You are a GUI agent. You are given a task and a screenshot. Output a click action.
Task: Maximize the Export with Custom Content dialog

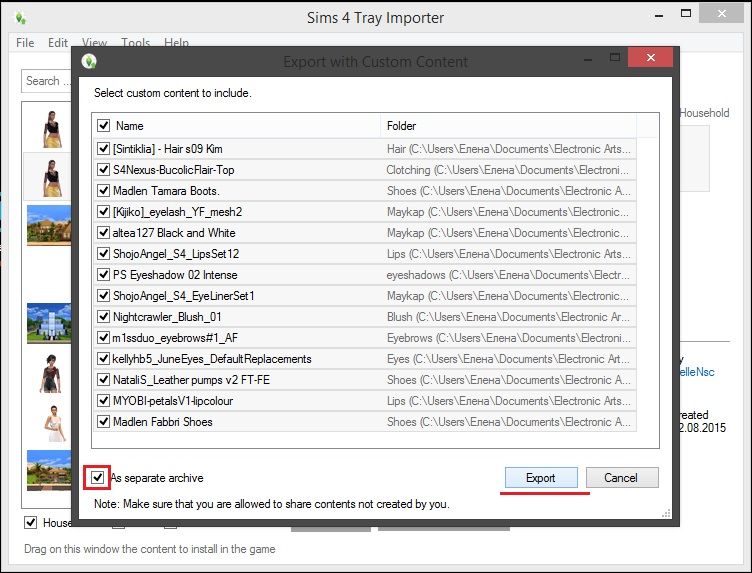pyautogui.click(x=615, y=58)
